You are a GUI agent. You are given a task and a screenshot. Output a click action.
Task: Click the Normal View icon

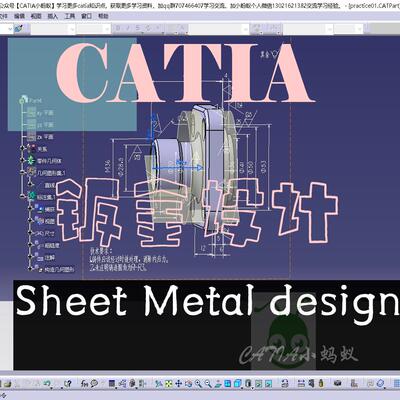click(218, 384)
